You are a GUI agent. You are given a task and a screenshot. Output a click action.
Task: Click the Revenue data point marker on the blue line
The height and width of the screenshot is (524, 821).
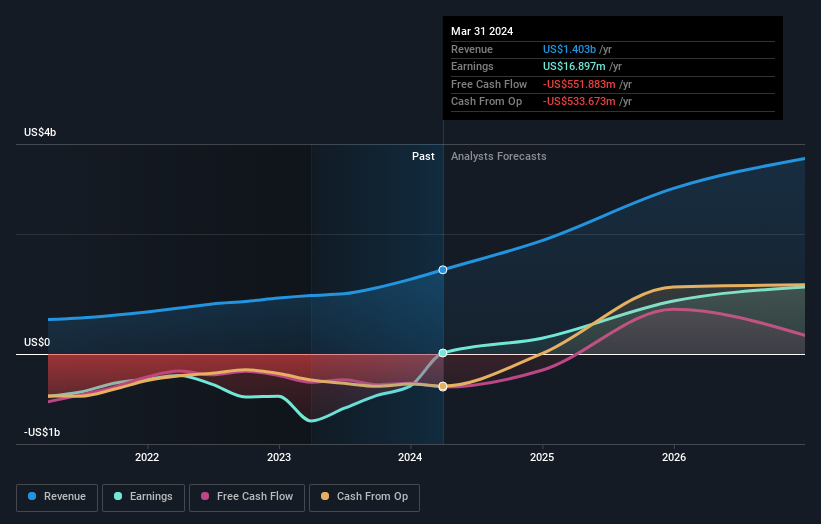[x=443, y=270]
